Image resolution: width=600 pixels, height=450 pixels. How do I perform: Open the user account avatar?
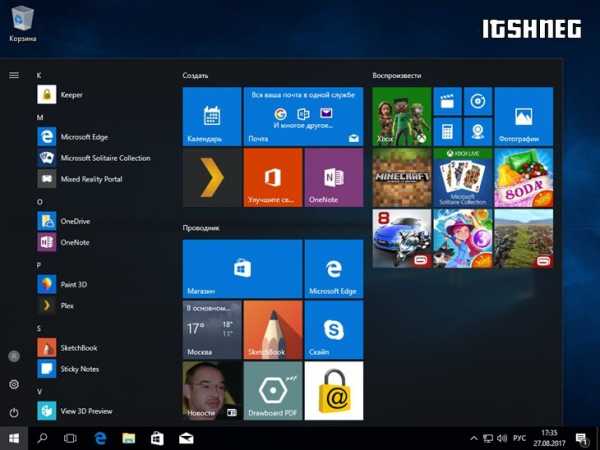(x=14, y=356)
